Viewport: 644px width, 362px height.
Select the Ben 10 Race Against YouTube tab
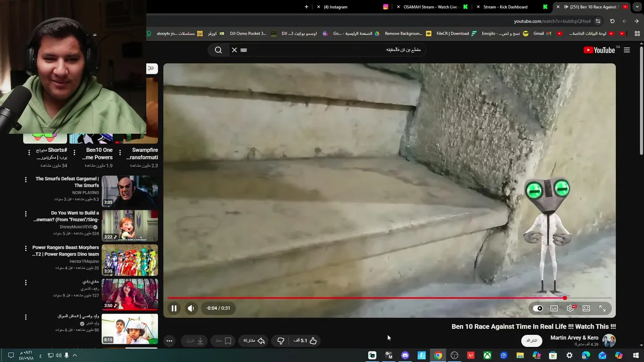click(x=592, y=7)
